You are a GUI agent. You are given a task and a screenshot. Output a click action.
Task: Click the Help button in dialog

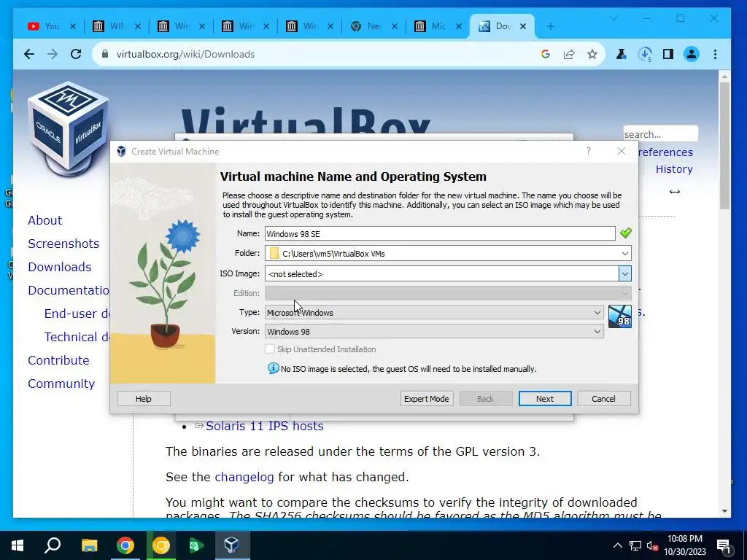coord(144,399)
